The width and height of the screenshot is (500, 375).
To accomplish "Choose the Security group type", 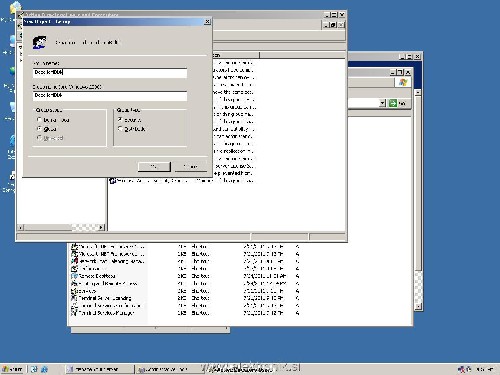I will pos(120,119).
